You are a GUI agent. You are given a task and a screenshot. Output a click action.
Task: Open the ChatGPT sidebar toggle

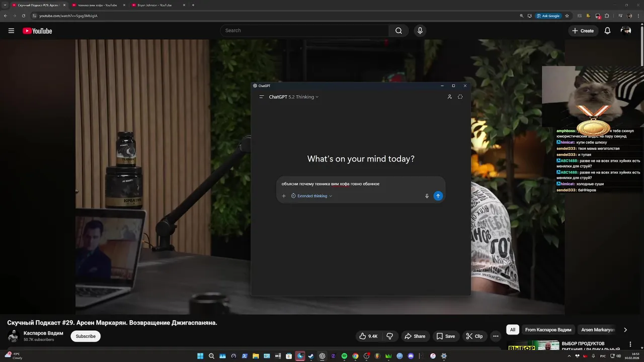click(262, 97)
